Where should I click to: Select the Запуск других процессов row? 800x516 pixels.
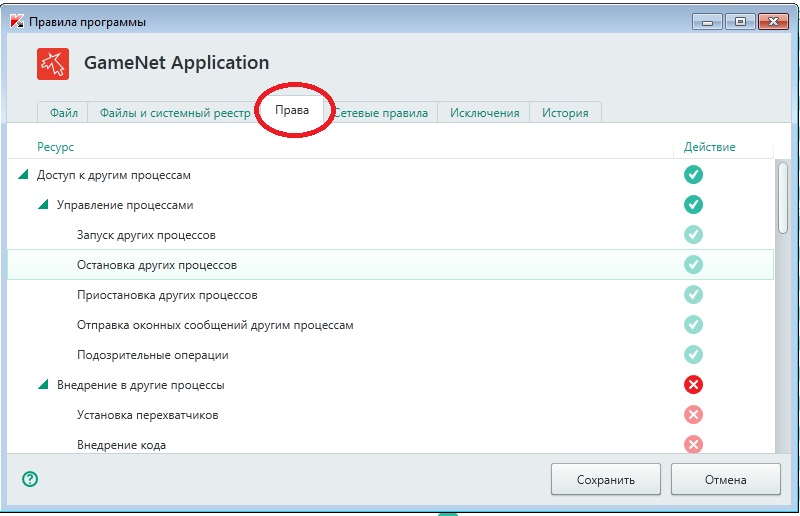(390, 235)
